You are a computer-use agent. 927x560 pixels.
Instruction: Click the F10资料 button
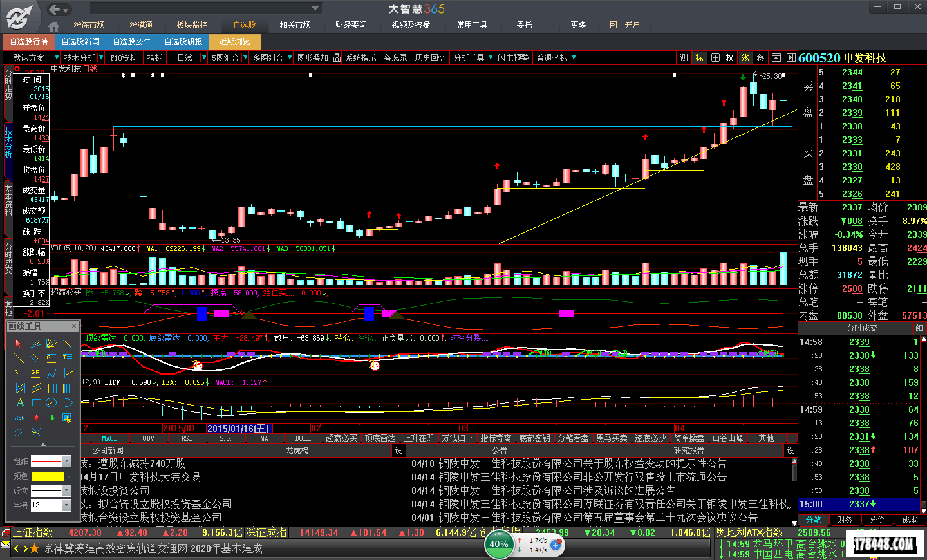tap(124, 57)
